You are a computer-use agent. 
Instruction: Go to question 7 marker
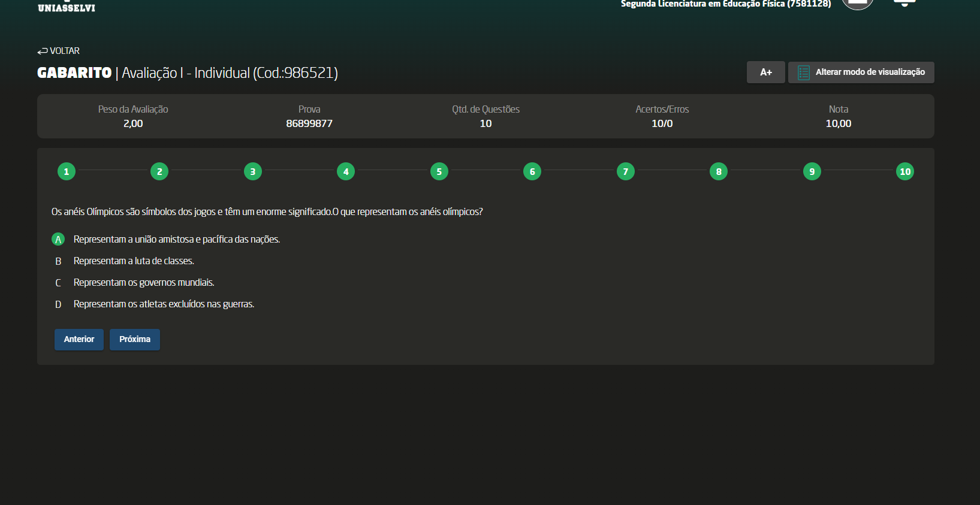click(x=626, y=172)
